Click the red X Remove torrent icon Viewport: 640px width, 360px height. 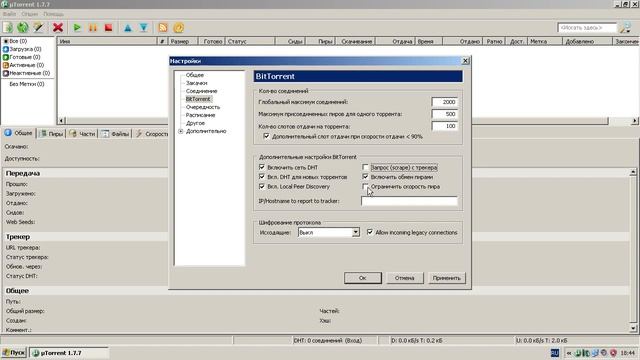pyautogui.click(x=58, y=27)
